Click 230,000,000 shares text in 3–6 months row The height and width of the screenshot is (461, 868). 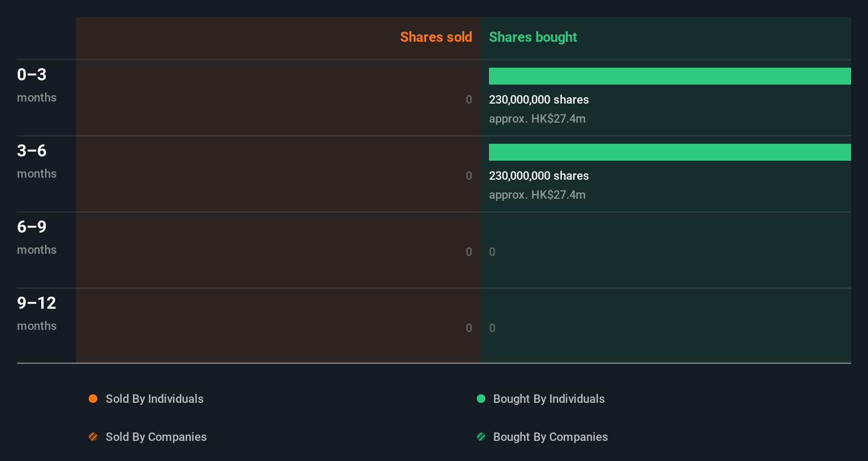(x=539, y=176)
